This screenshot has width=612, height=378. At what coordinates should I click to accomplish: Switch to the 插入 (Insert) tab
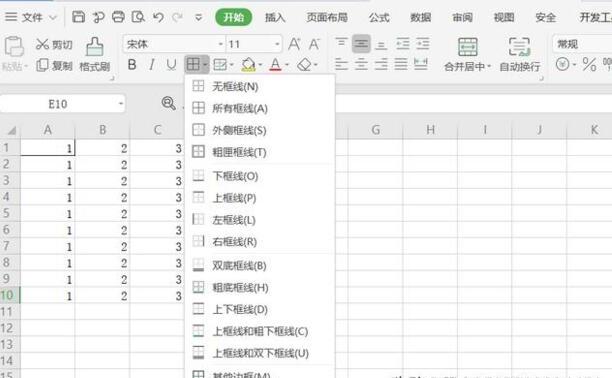click(275, 18)
